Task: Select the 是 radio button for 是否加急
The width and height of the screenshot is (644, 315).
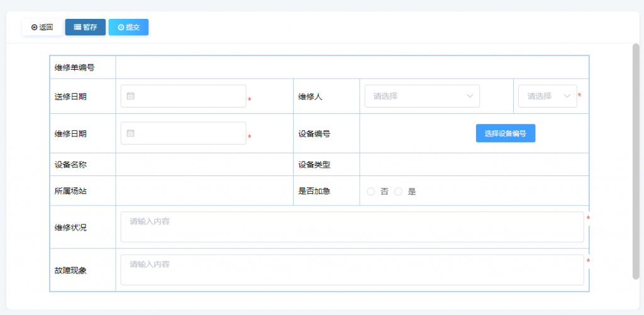Action: point(398,192)
